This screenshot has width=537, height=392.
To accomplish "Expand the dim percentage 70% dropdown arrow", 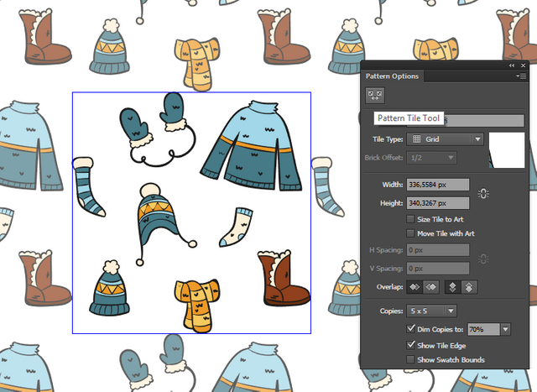I will pos(505,329).
